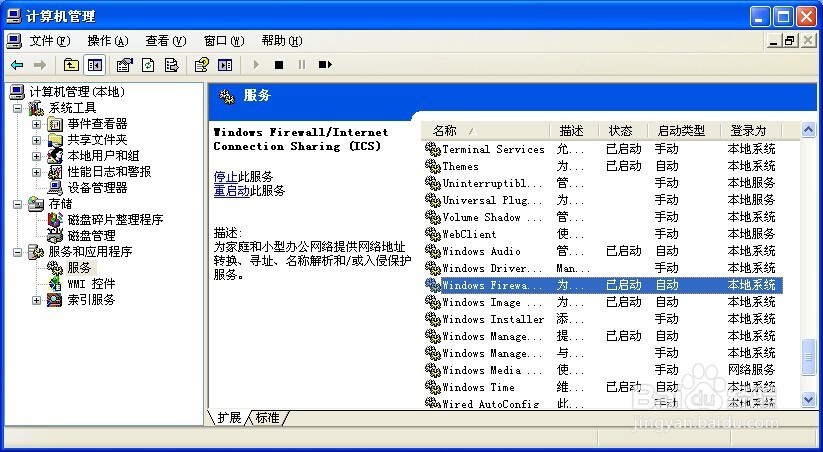Open the 窗口(W) menu
The height and width of the screenshot is (452, 823).
point(224,41)
